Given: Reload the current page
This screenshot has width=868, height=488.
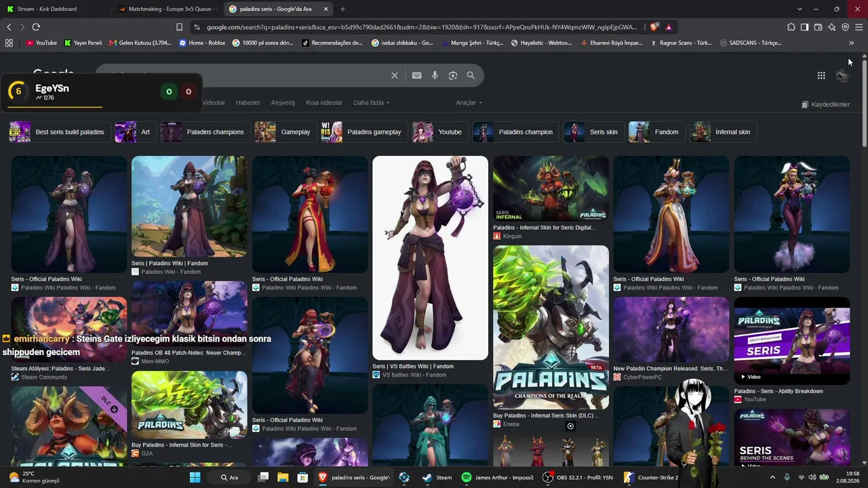Looking at the screenshot, I should tap(36, 27).
